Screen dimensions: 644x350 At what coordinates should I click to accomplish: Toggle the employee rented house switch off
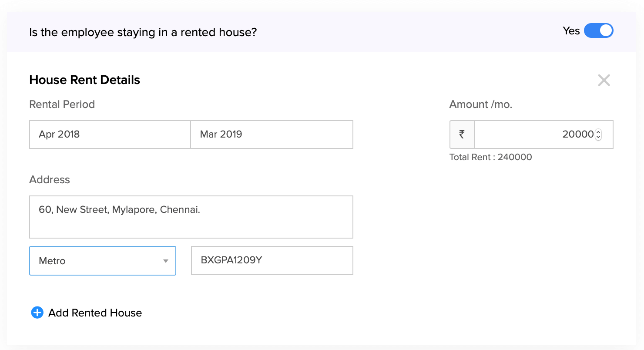pos(599,30)
